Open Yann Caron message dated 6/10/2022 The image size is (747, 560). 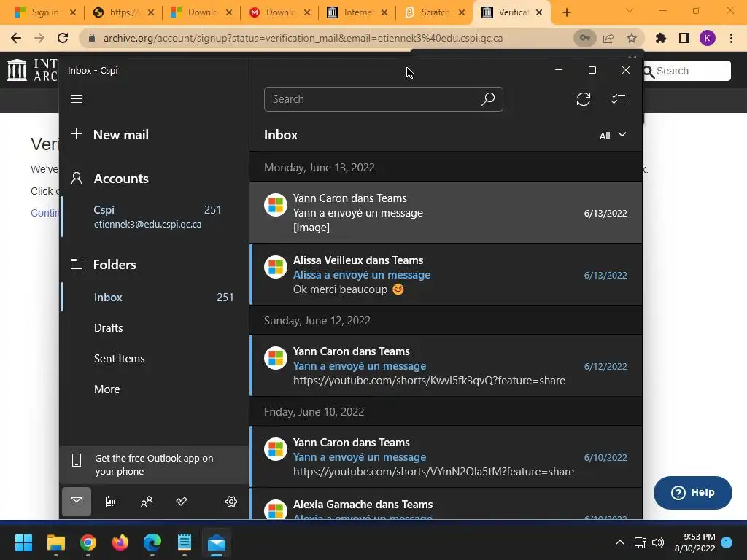tap(446, 456)
